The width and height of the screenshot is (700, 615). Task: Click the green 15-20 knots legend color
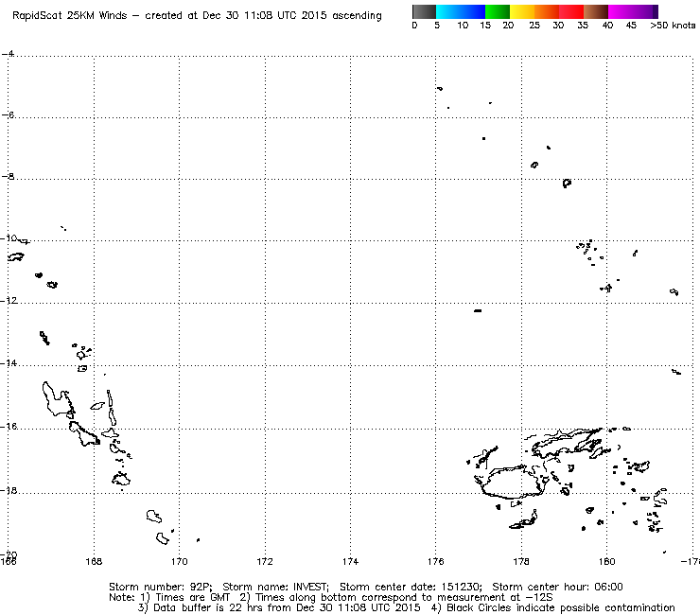click(x=498, y=11)
